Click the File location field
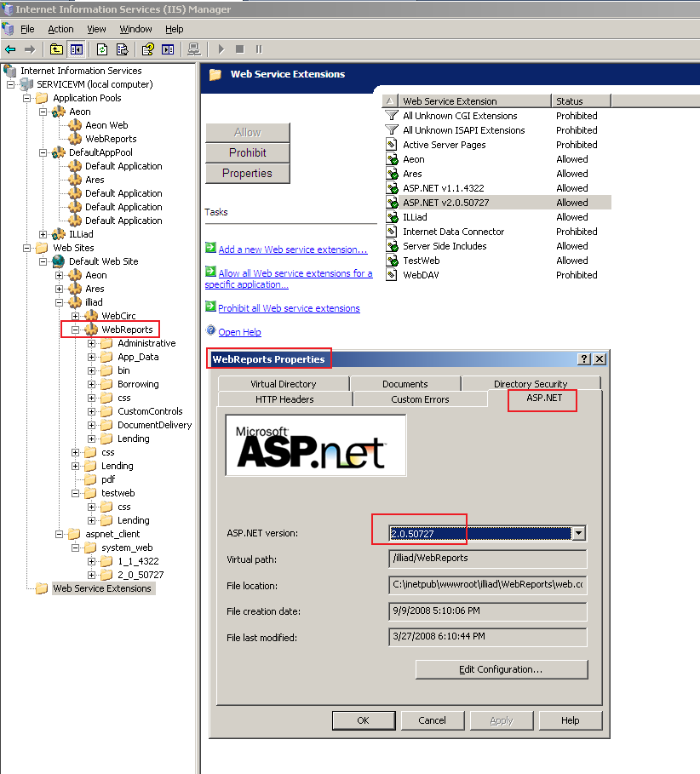 click(x=488, y=584)
